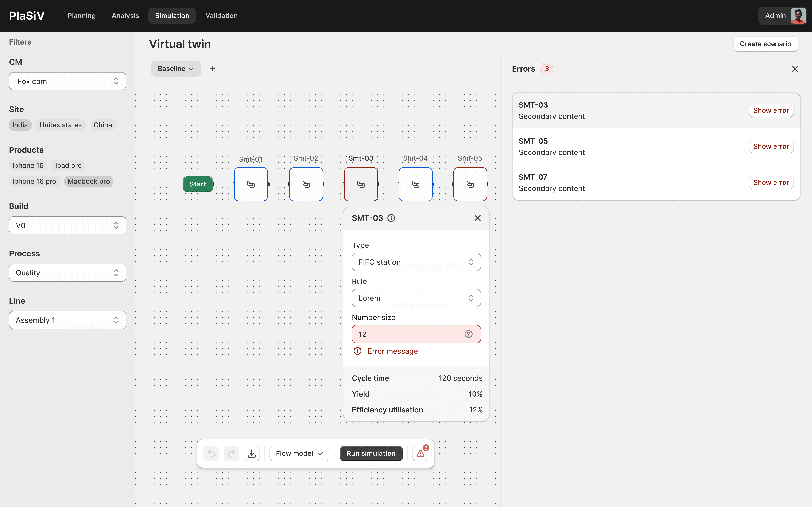Click Run simulation button
Viewport: 812px width, 507px height.
(x=371, y=453)
